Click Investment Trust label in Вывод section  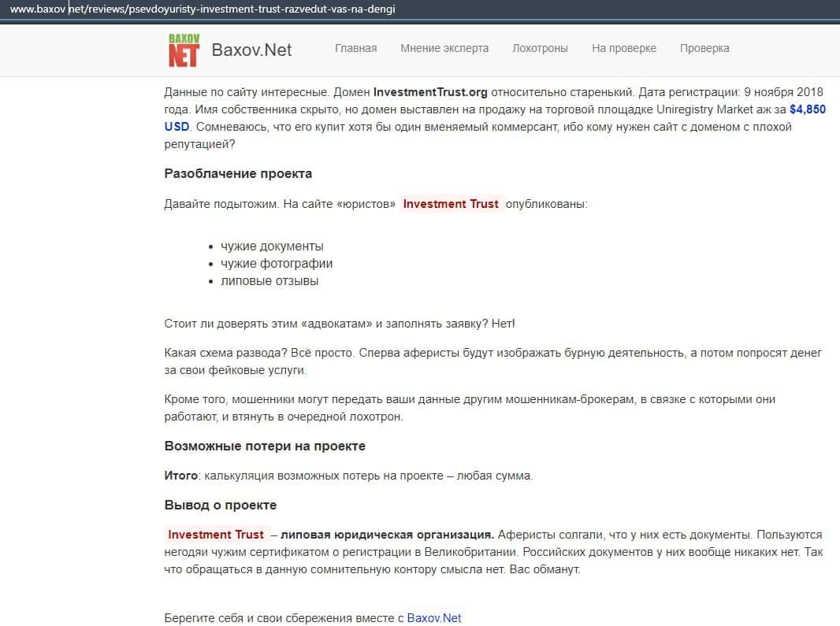[x=216, y=535]
